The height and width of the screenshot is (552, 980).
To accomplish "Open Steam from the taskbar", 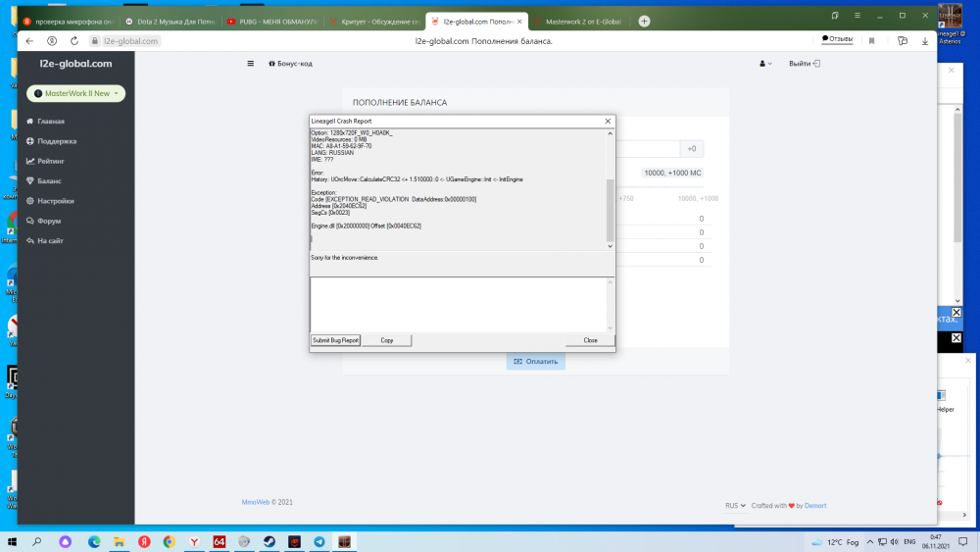I will (244, 541).
